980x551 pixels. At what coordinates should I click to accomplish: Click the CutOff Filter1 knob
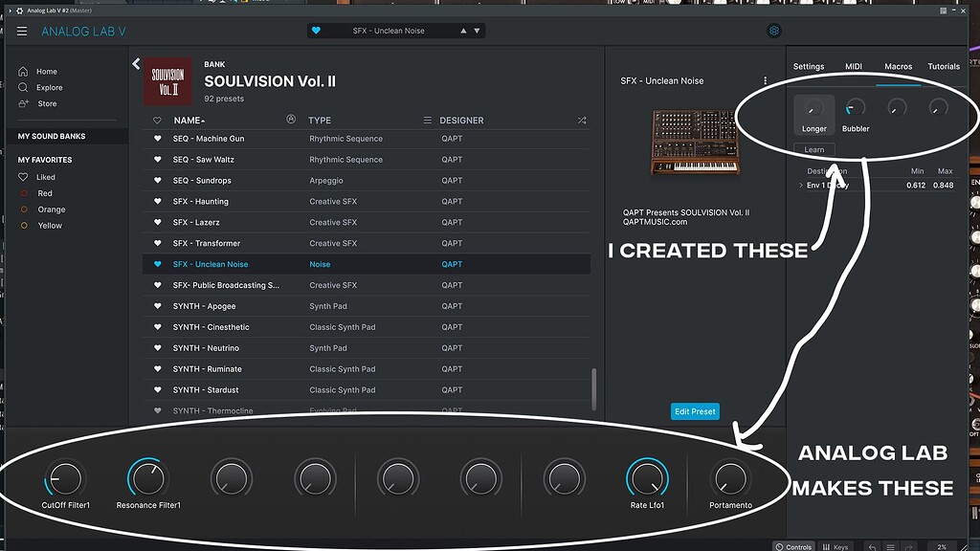tap(65, 479)
